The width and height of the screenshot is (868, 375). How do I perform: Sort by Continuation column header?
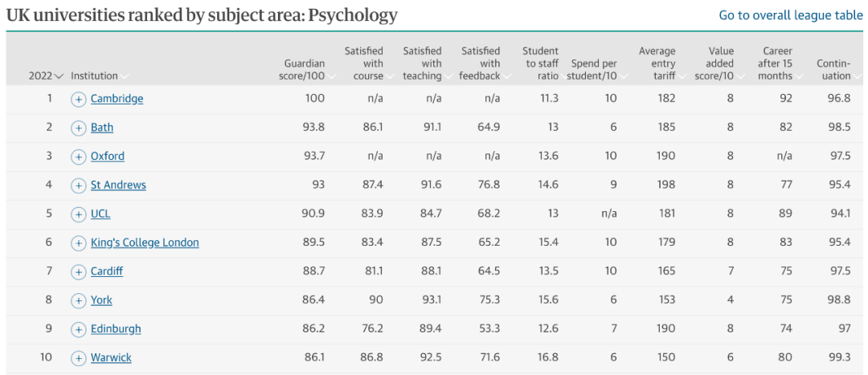pyautogui.click(x=837, y=70)
